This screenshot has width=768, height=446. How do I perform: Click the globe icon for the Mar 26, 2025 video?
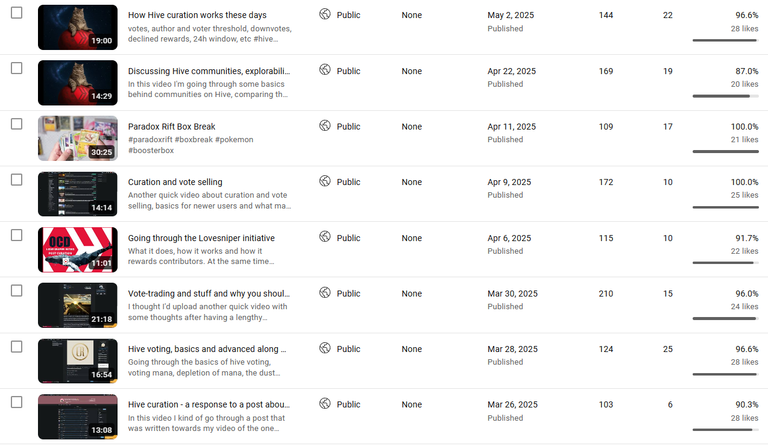point(325,404)
